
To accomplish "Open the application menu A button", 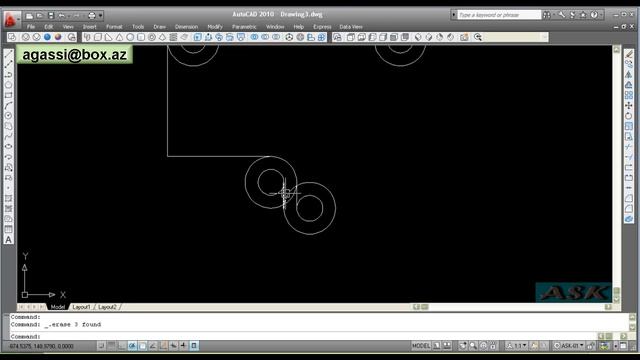I will tap(11, 19).
